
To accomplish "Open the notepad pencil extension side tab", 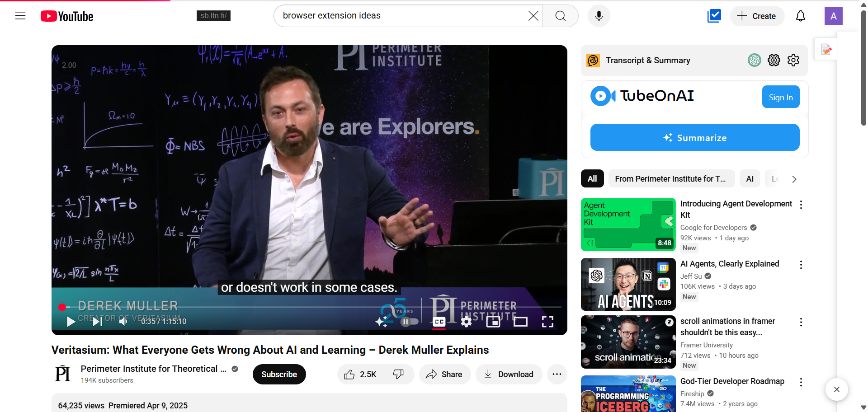I will click(x=826, y=49).
